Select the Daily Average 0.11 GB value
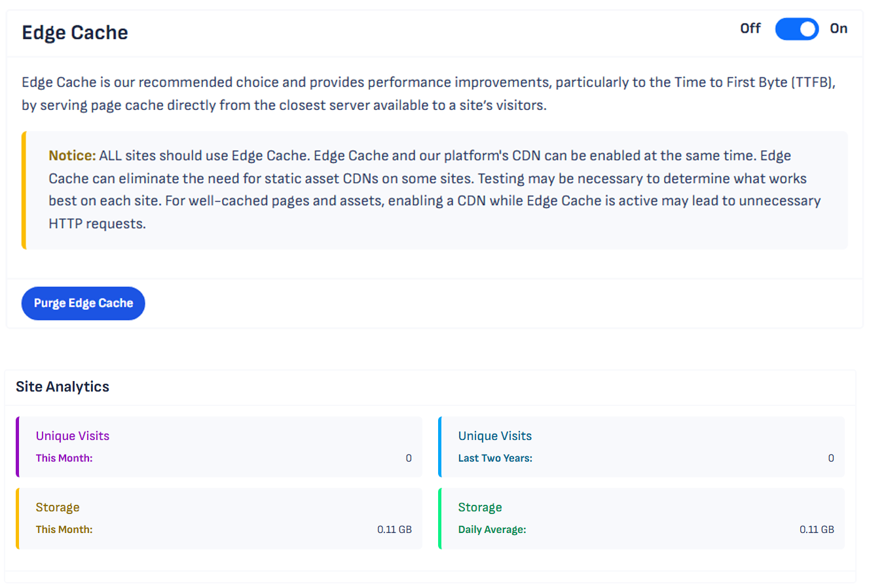 [x=817, y=530]
